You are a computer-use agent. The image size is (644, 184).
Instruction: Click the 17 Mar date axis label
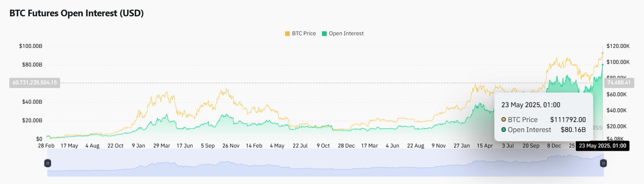[x=369, y=146]
